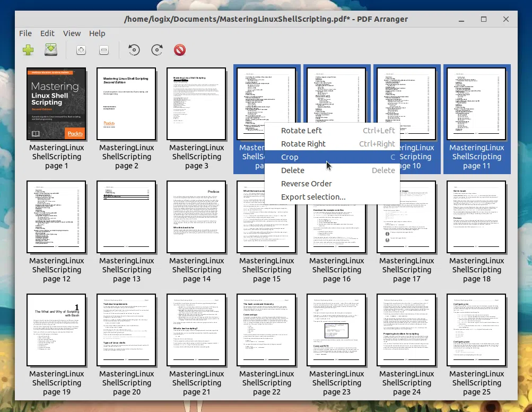Screen dimensions: 532x412
Task: Click the green plus add-file icon
Action: [x=28, y=50]
